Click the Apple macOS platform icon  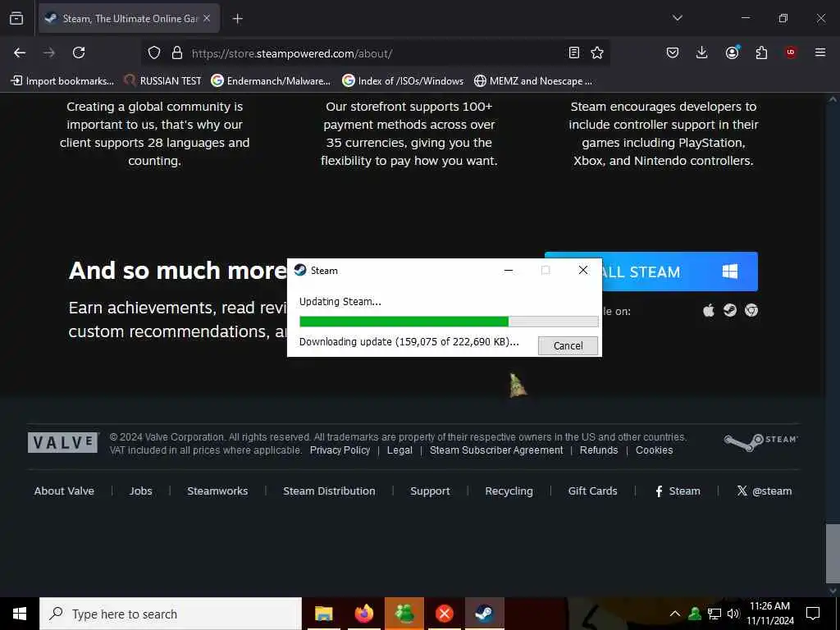coord(709,311)
